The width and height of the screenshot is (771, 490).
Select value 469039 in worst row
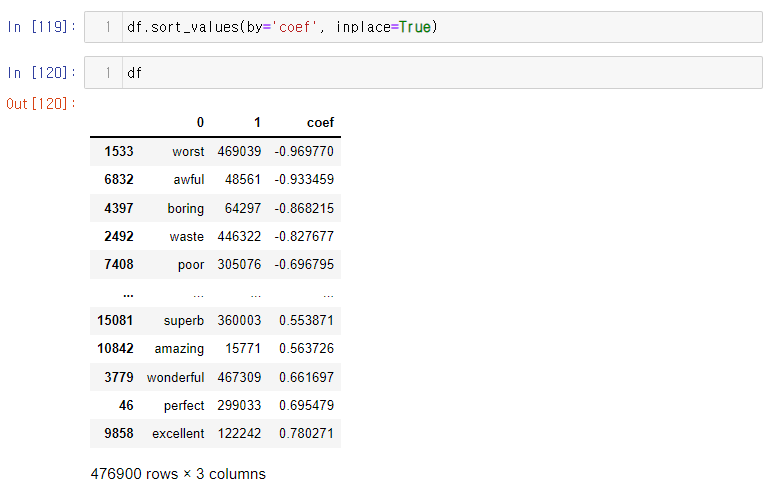pyautogui.click(x=239, y=151)
